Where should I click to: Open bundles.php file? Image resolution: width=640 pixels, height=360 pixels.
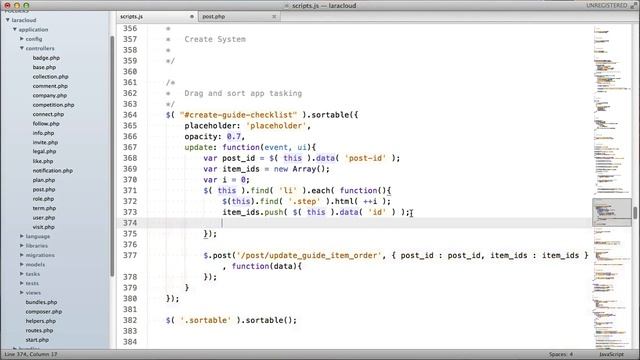point(41,302)
